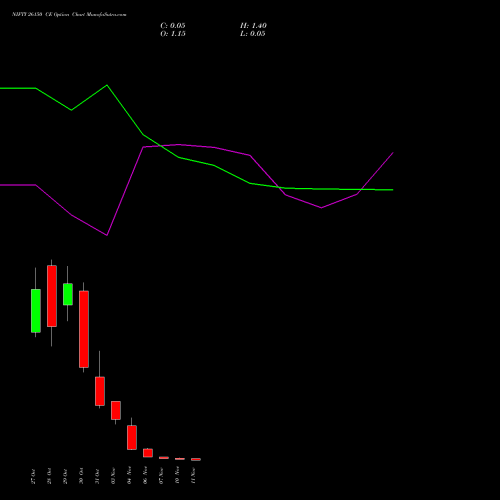
Task: Click the high value H: 1.40
Action: 253,26
